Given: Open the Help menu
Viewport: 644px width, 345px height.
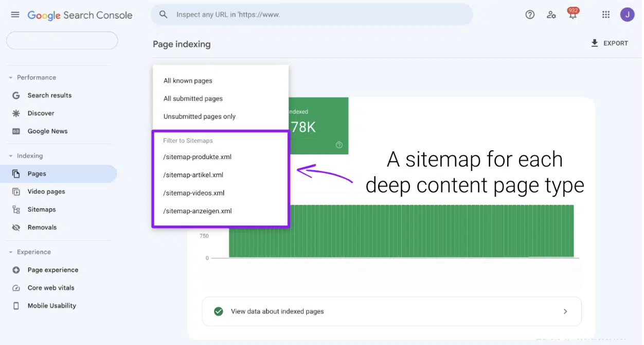Looking at the screenshot, I should [x=530, y=14].
